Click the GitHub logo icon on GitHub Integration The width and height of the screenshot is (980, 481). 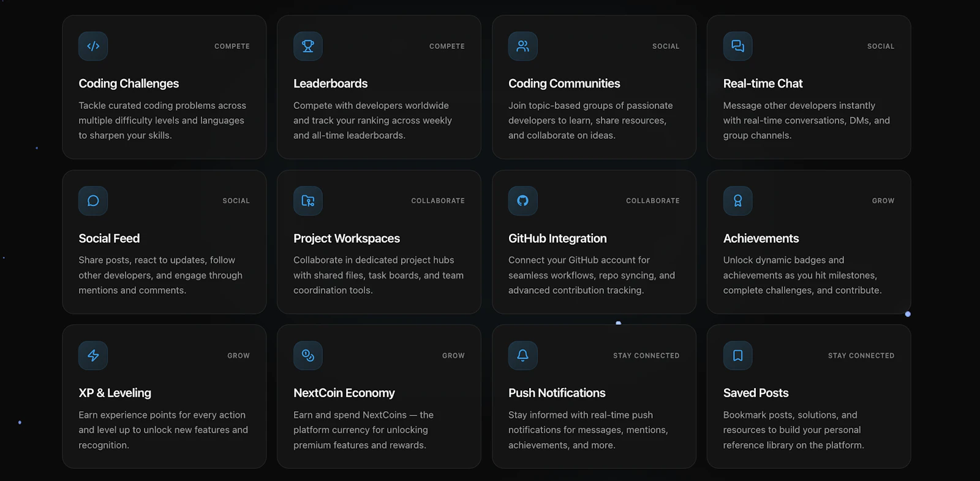[x=523, y=201]
